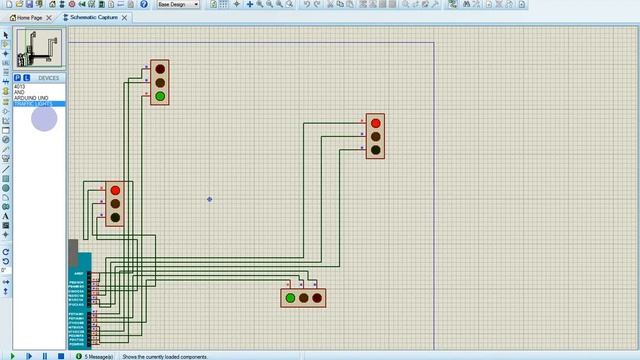Rotate anti-clockwise using the rotate icon
Image resolution: width=640 pixels, height=360 pixels.
tap(5, 261)
